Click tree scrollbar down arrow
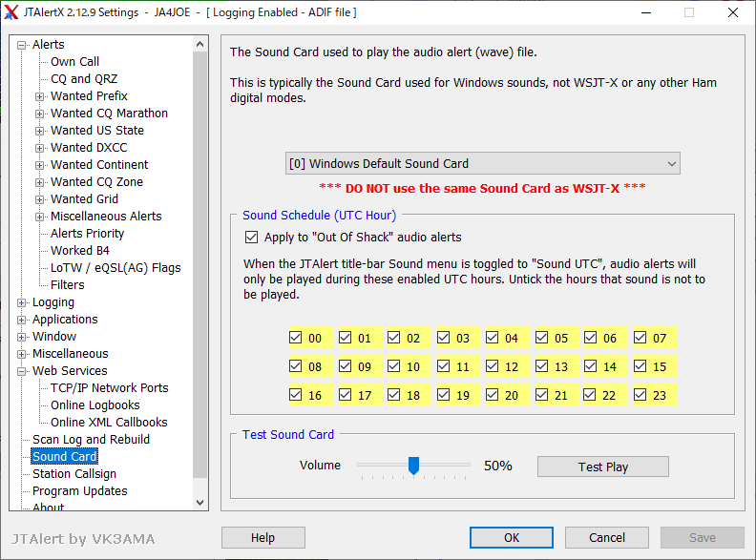 tap(200, 502)
